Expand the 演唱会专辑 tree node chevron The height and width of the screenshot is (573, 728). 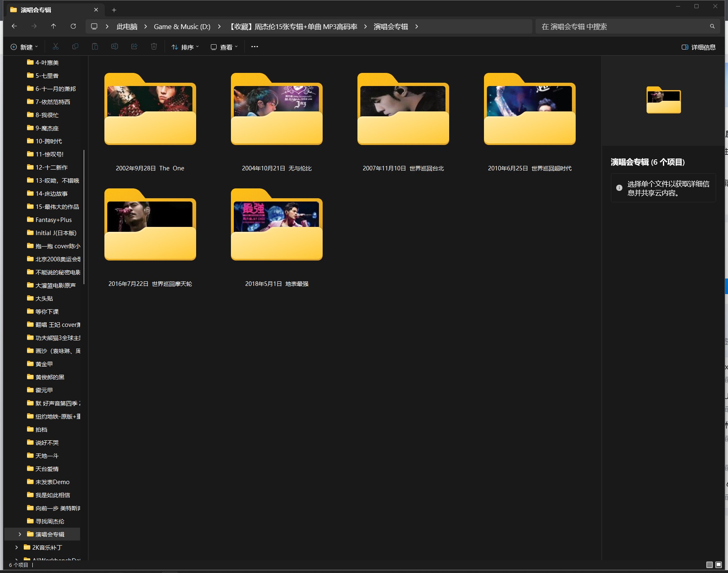20,534
